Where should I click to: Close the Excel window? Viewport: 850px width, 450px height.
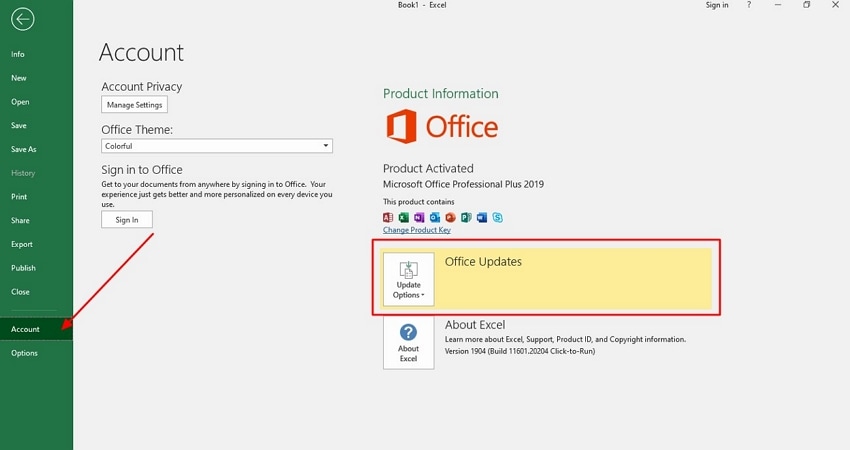point(835,5)
